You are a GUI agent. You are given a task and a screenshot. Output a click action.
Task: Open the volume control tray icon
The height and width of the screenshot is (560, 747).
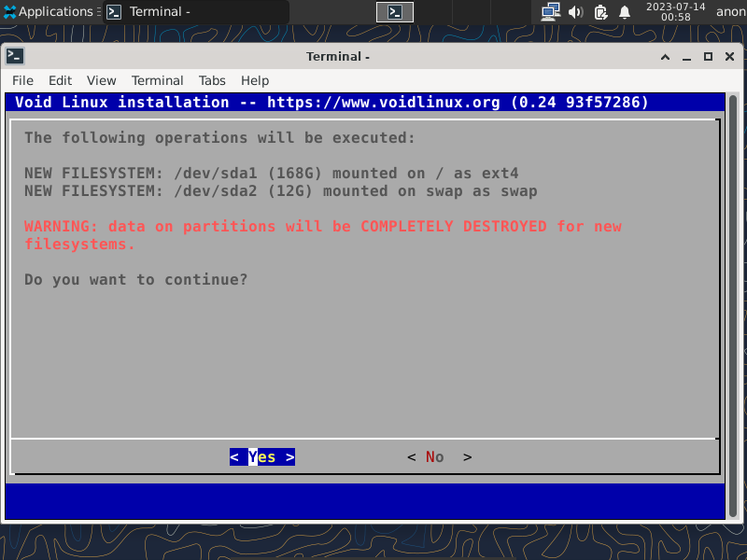(575, 12)
